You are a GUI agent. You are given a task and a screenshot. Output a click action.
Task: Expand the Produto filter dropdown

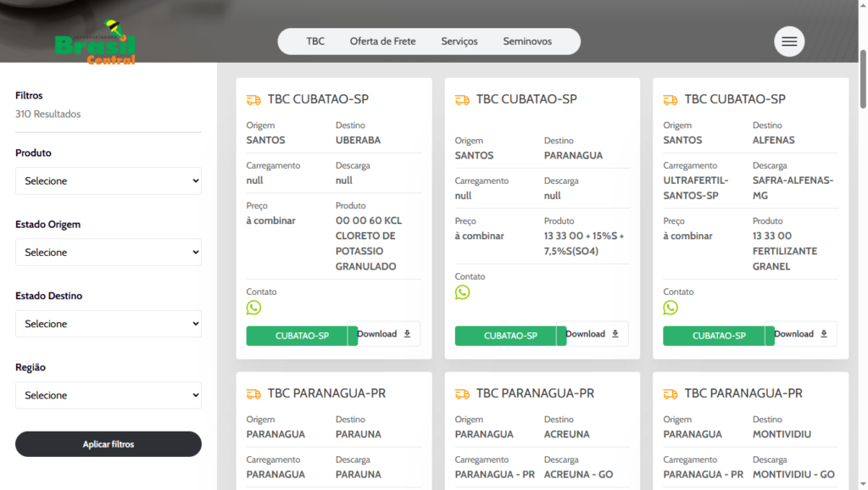coord(108,181)
